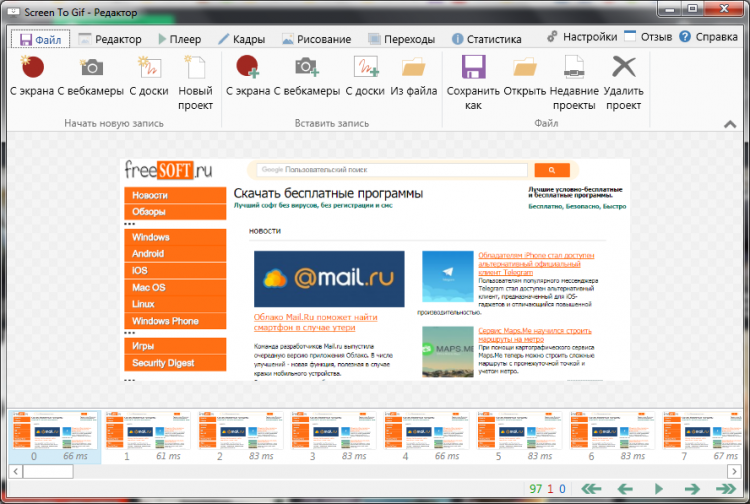750x504 pixels.
Task: Open recent projects list
Action: [x=574, y=83]
